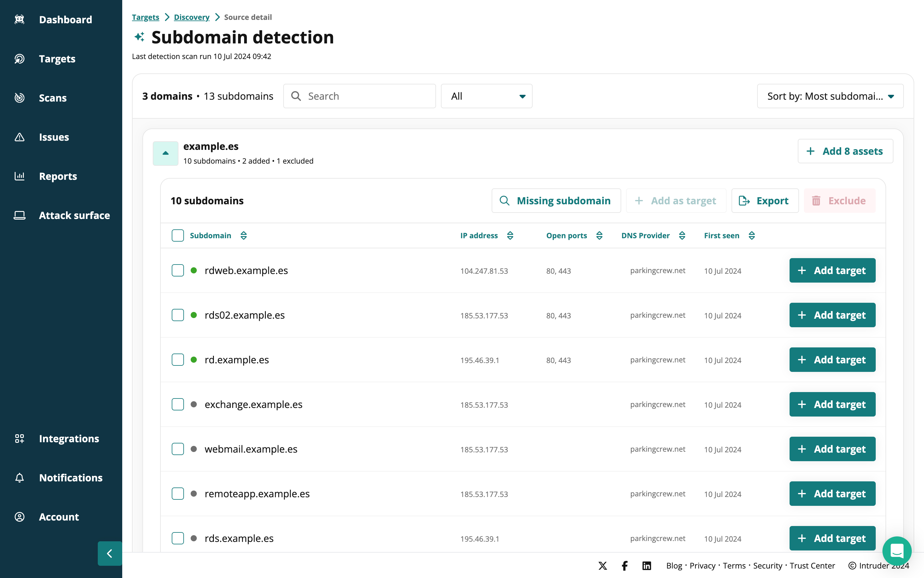Click the Scans icon in sidebar
Screen dimensions: 924x578
click(20, 98)
